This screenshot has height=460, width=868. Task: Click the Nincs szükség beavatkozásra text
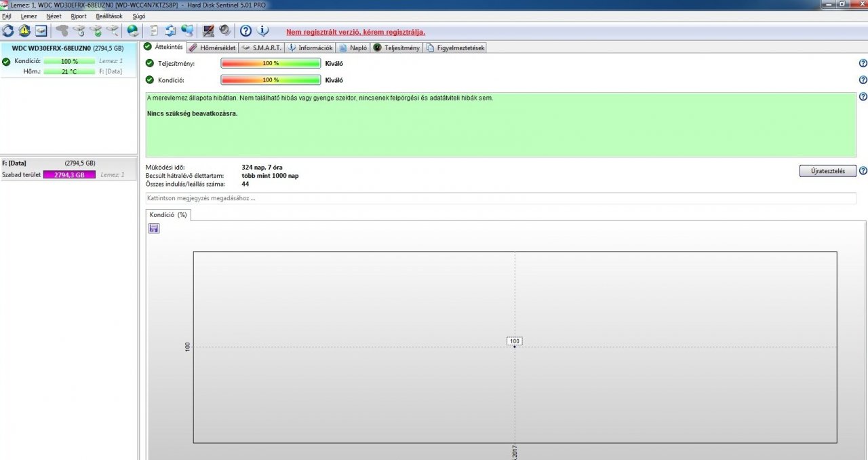pos(193,113)
